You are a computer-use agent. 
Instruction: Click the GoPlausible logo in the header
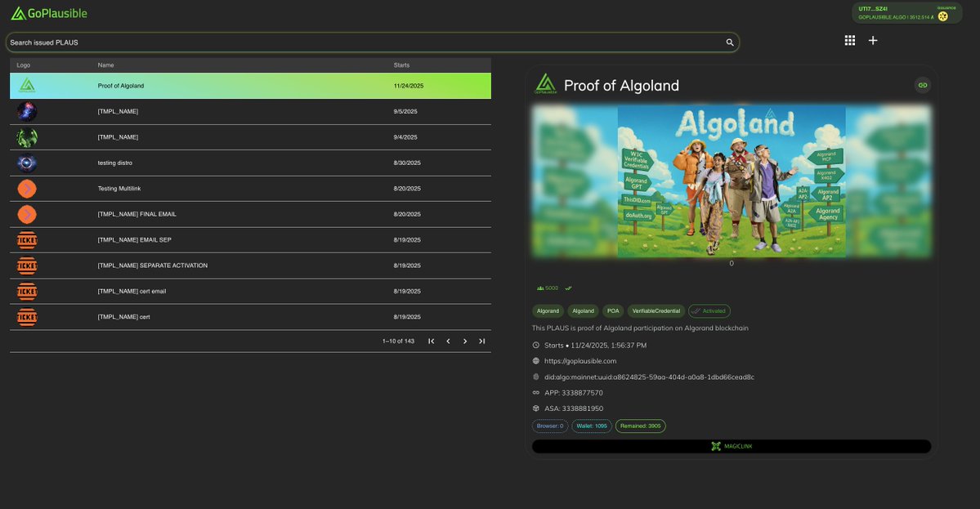pyautogui.click(x=49, y=13)
